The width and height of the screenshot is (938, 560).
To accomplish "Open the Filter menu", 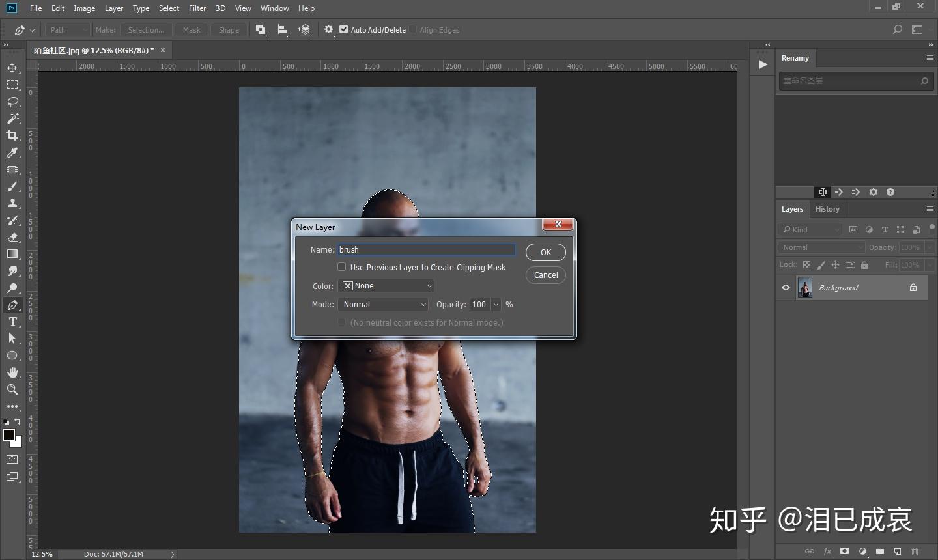I will (197, 8).
